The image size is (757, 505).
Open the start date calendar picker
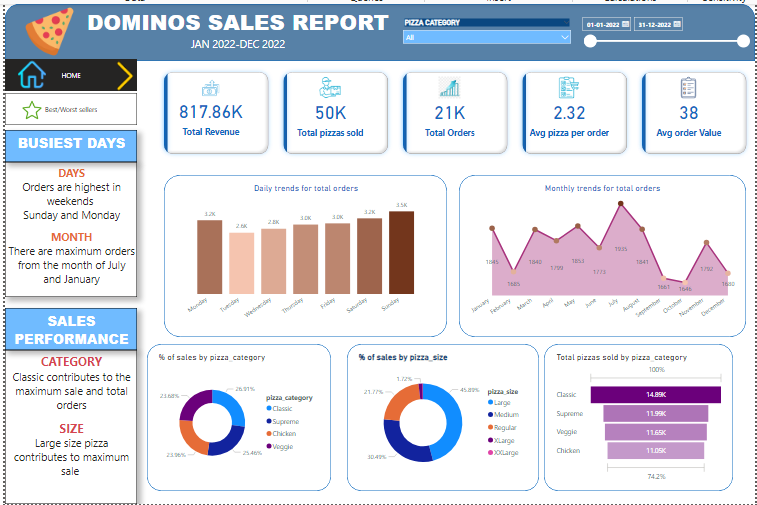(x=625, y=23)
